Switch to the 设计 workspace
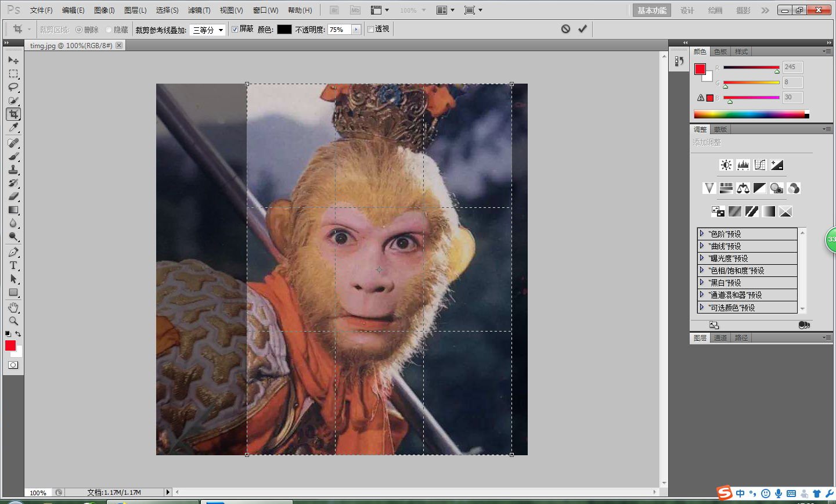Viewport: 836px width, 504px height. pyautogui.click(x=687, y=10)
